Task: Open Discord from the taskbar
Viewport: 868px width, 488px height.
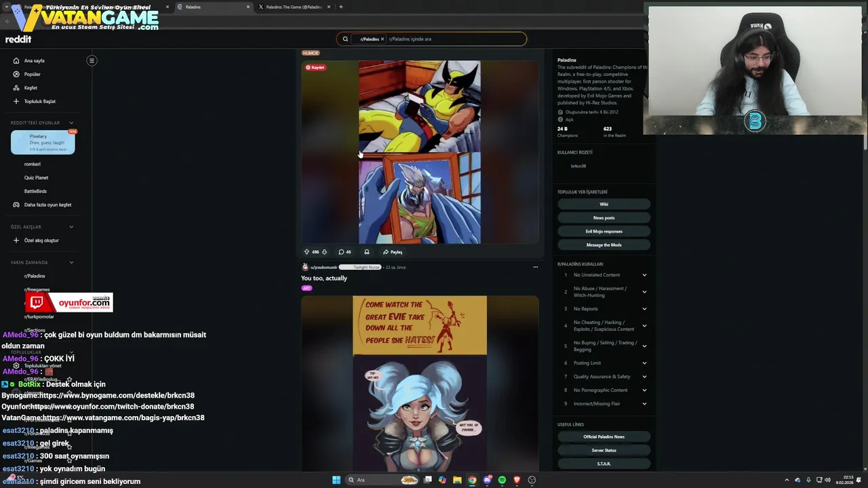Action: pos(487,480)
